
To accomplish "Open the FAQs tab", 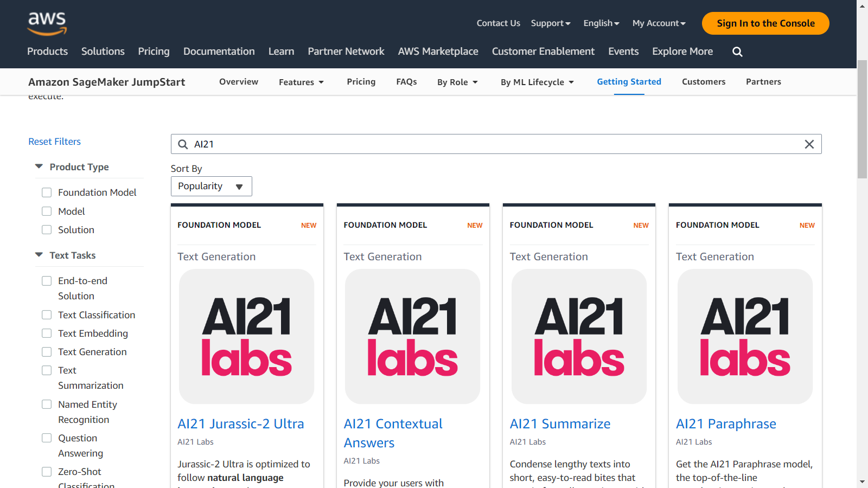I will (x=406, y=82).
